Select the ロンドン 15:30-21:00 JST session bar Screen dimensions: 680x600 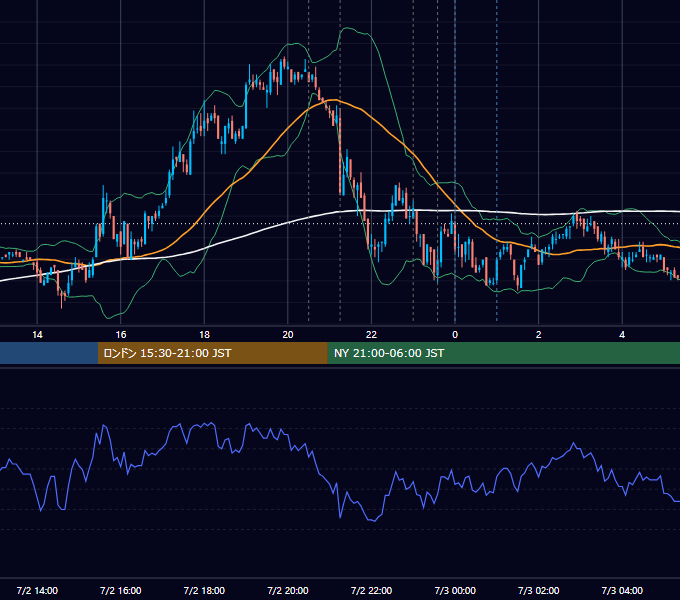click(212, 353)
